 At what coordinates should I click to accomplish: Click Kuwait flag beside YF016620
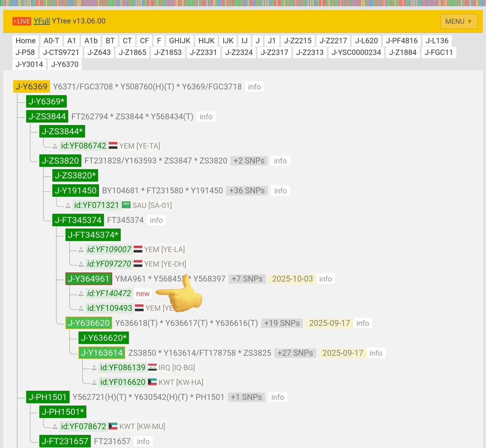[x=153, y=382]
